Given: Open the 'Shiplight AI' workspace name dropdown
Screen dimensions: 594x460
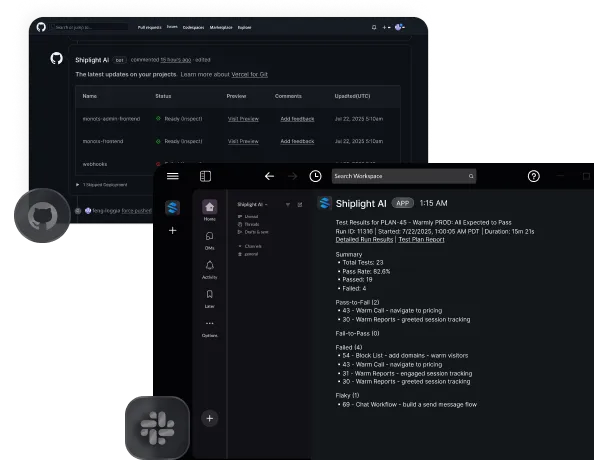Looking at the screenshot, I should [x=252, y=205].
